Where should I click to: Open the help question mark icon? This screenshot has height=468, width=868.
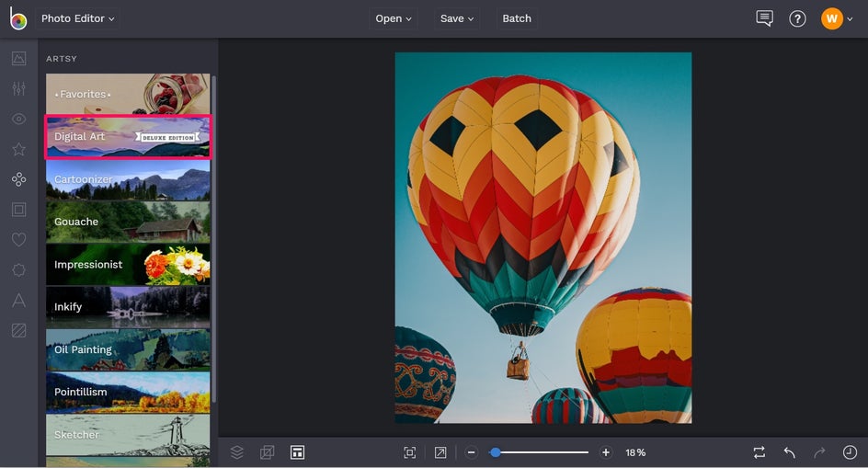coord(797,18)
